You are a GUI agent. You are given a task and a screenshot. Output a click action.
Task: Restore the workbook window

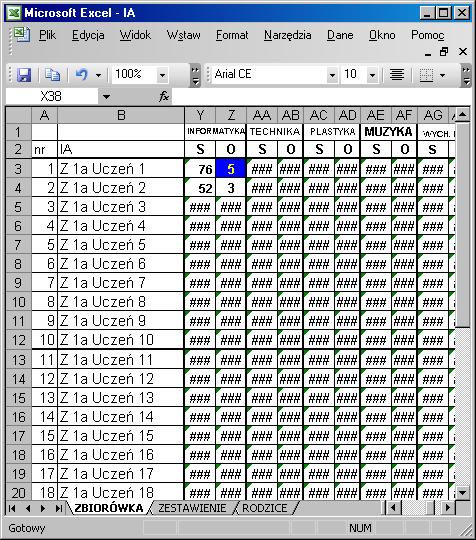444,52
